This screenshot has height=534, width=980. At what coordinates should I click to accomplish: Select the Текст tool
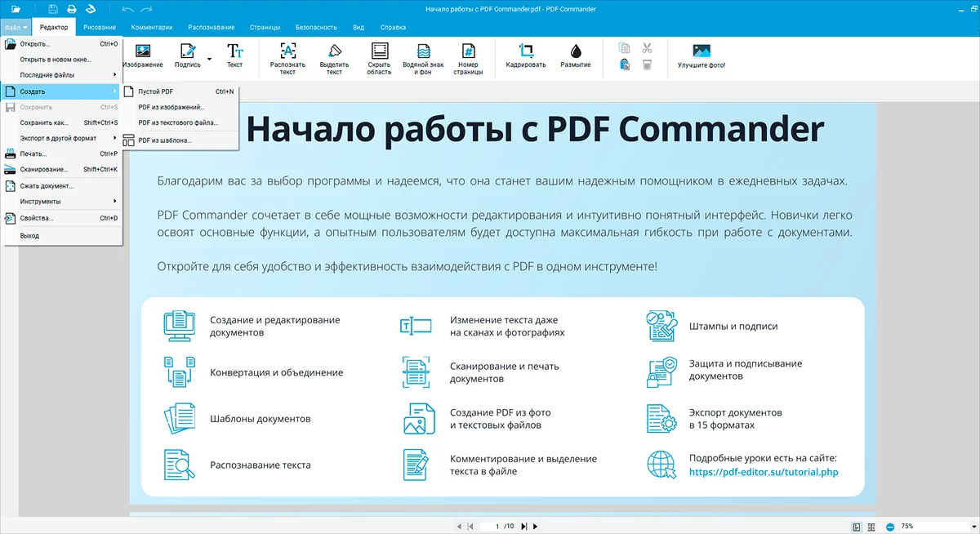[x=234, y=57]
